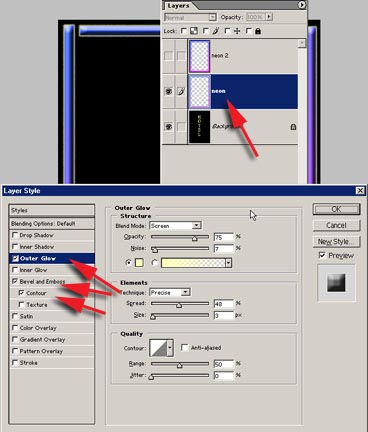
Task: Check the lock transparency checkbox
Action: 184,31
